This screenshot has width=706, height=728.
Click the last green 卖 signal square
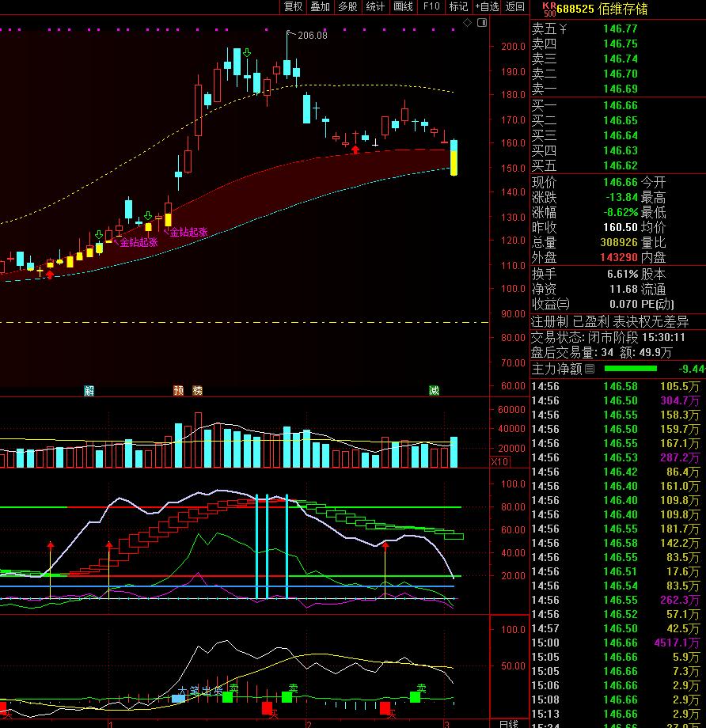click(415, 696)
